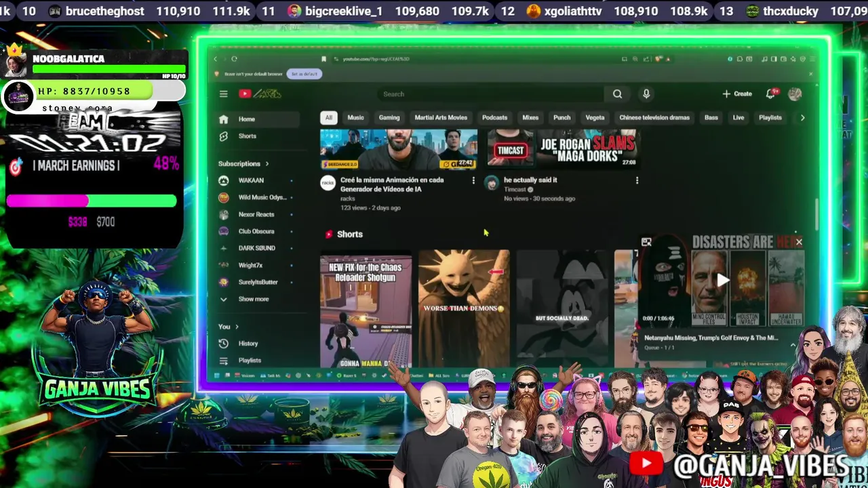Reload the page with the browser refresh icon
868x488 pixels.
[x=234, y=59]
